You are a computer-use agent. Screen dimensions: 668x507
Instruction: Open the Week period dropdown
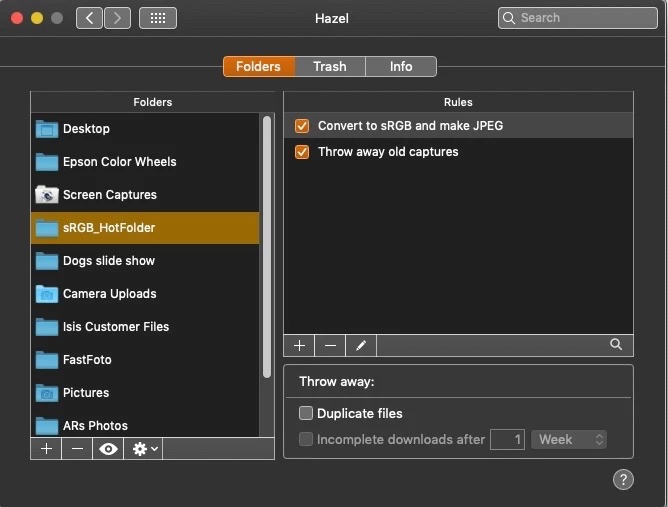(569, 439)
